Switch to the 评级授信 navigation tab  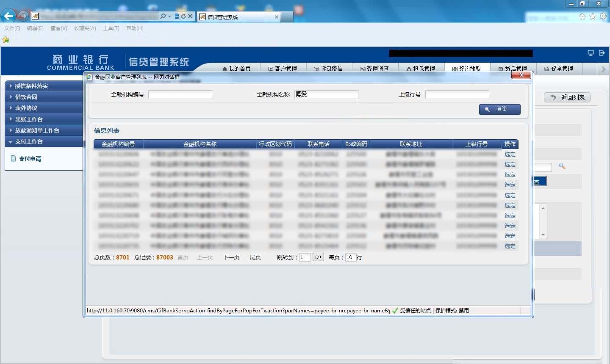[328, 69]
